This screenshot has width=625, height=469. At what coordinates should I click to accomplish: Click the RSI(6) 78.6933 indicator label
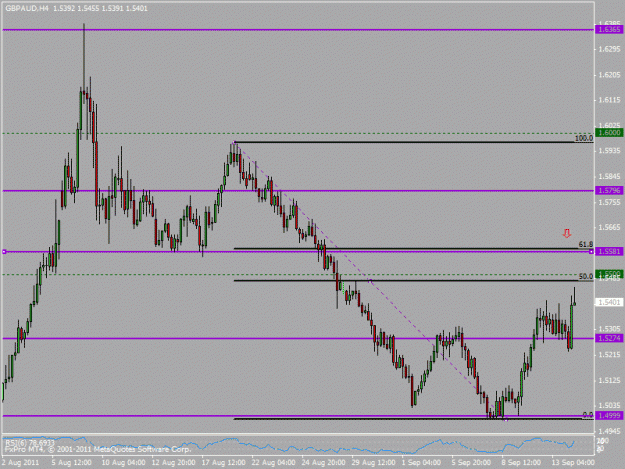[29, 442]
